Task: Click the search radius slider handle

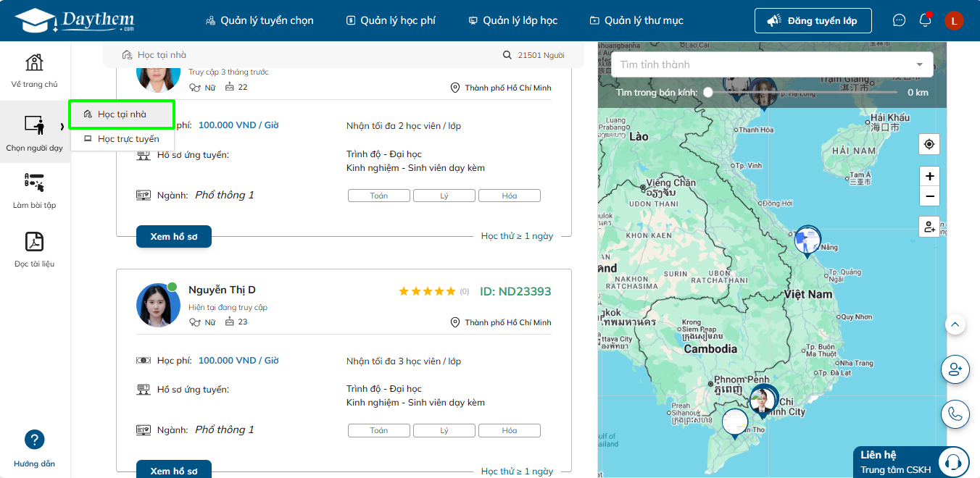Action: pos(708,93)
